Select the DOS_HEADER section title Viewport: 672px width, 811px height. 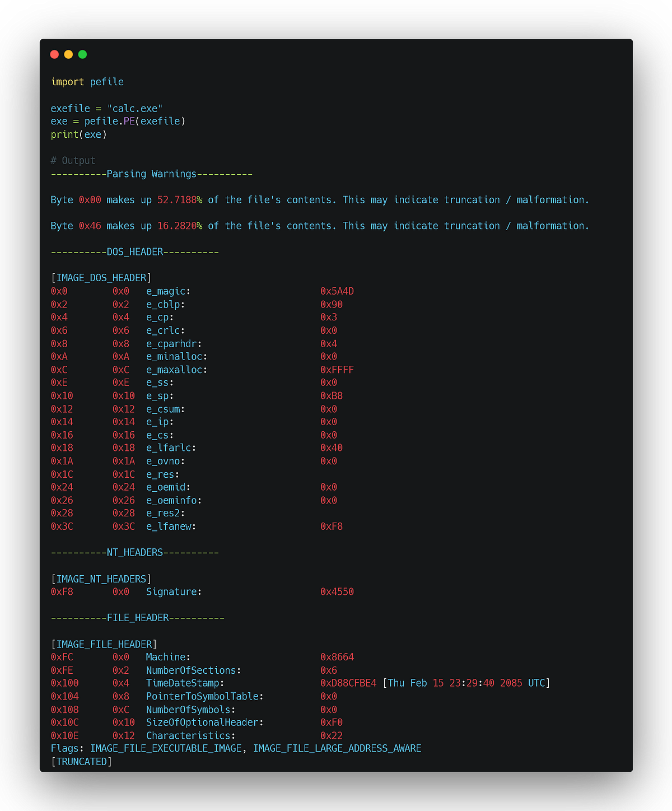click(134, 251)
